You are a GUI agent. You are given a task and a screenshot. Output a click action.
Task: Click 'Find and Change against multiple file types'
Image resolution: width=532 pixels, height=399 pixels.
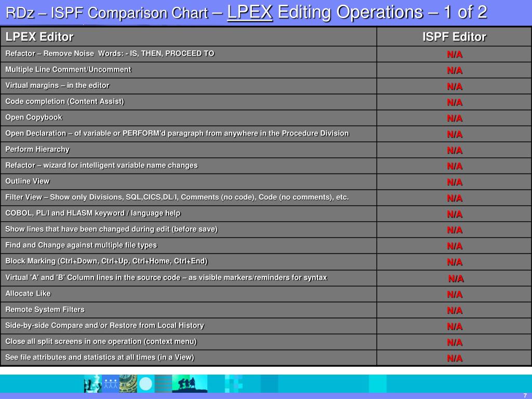coord(81,245)
